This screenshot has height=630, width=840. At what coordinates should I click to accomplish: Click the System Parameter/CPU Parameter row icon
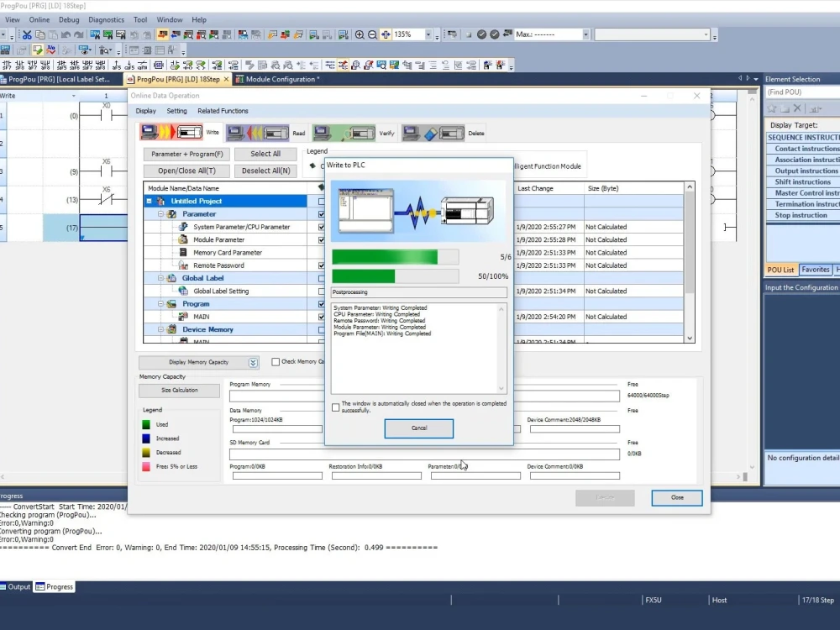click(183, 227)
